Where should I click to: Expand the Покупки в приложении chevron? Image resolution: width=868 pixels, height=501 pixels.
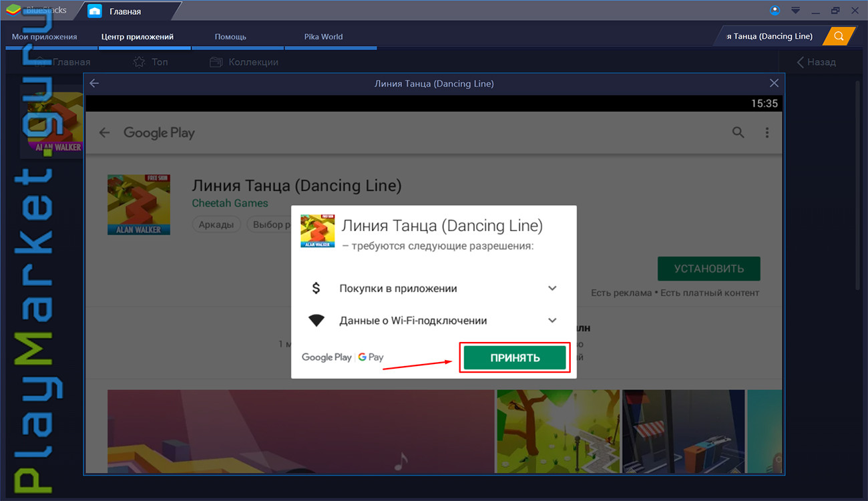[x=552, y=289]
